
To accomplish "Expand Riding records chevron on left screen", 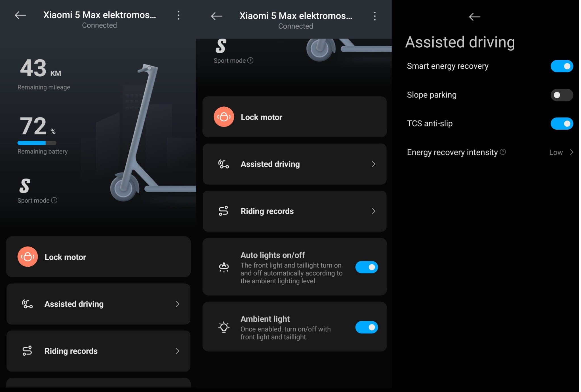I will pos(177,351).
